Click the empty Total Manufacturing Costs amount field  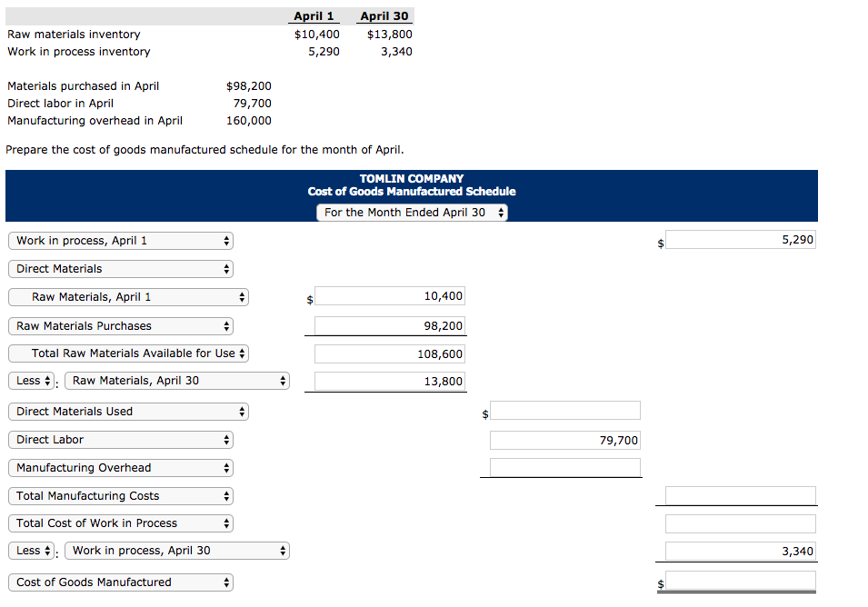pos(741,496)
